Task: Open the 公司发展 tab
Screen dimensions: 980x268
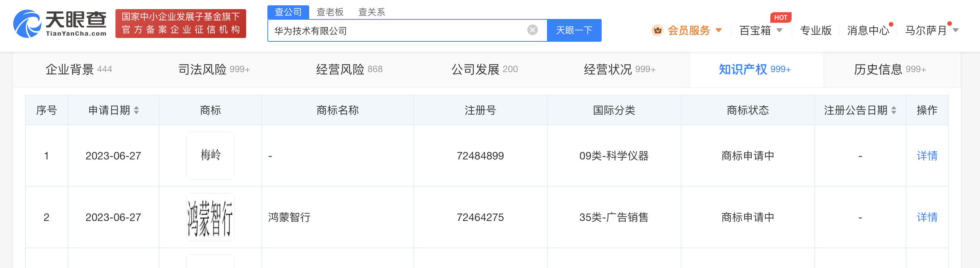Action: [x=484, y=69]
